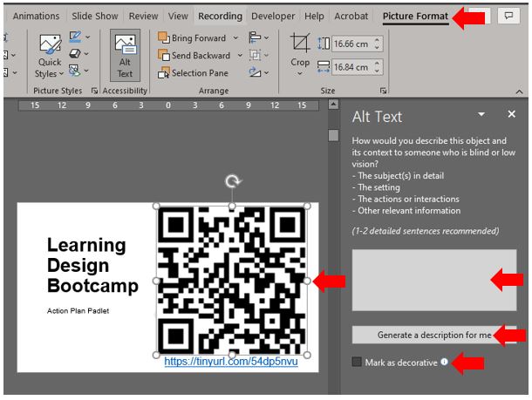Switch to the Animations tab

[36, 16]
